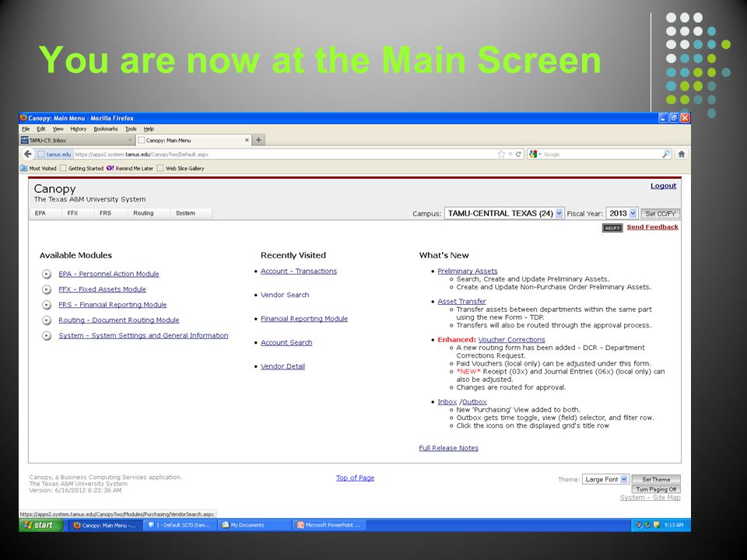This screenshot has width=747, height=560.
Task: Open the Bookmarks menu
Action: 105,129
